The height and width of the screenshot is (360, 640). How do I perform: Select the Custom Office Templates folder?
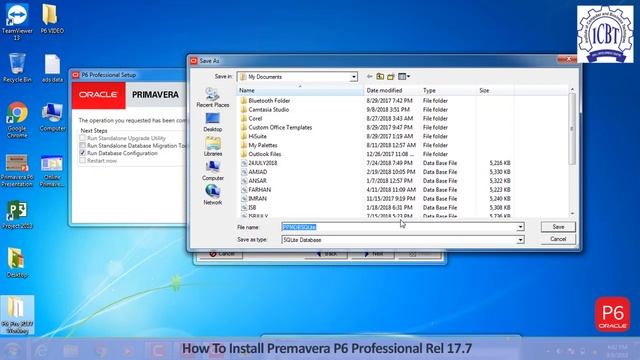[280, 127]
